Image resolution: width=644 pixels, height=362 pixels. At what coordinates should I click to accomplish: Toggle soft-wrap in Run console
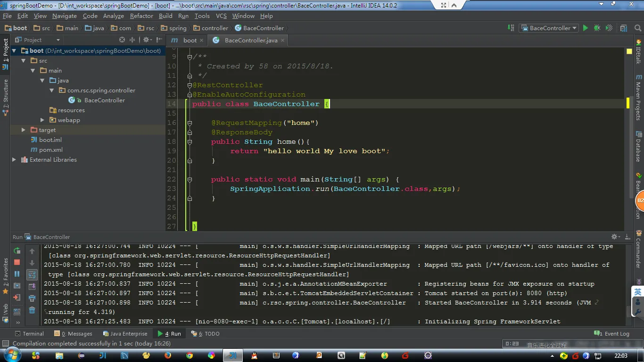coord(32,274)
